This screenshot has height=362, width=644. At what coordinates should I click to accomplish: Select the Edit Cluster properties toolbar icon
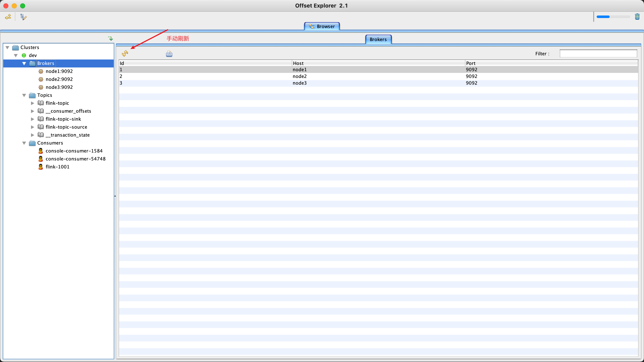point(23,17)
